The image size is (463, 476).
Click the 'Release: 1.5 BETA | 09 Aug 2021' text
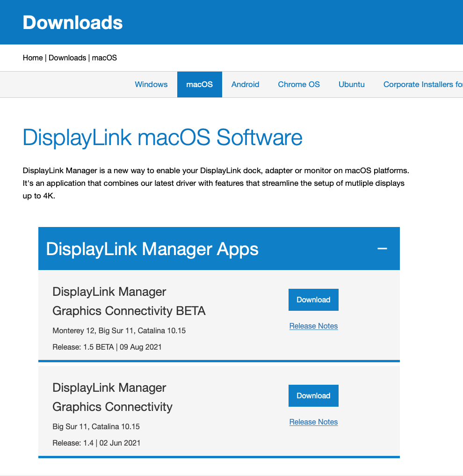pyautogui.click(x=107, y=347)
